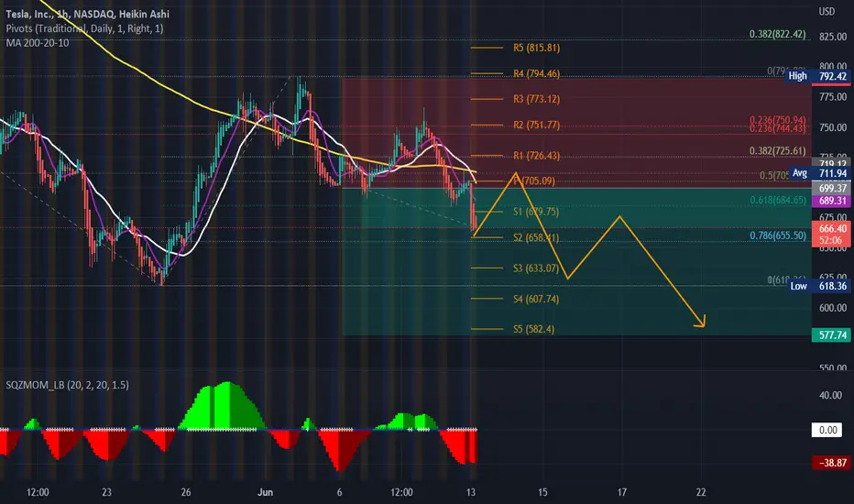This screenshot has height=504, width=854.
Task: Click the R4 (794.46) pivot label
Action: click(x=536, y=73)
